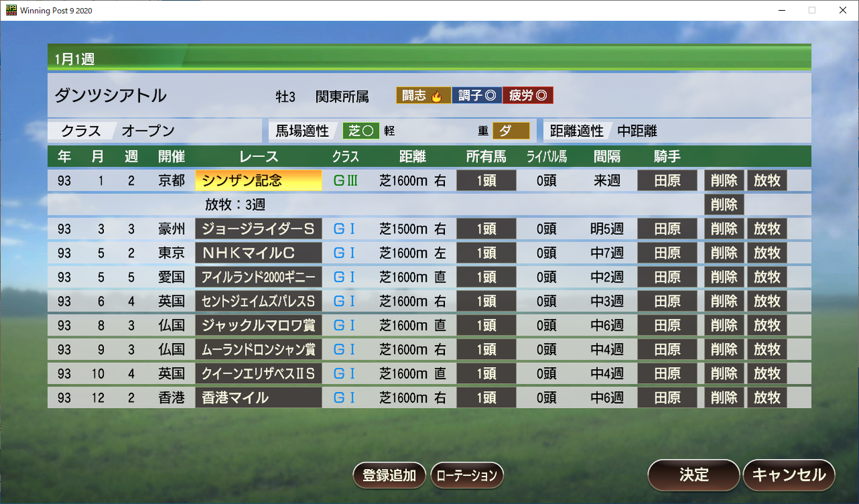
Task: Change jockey 田原 for シンザン記念
Action: 667,181
